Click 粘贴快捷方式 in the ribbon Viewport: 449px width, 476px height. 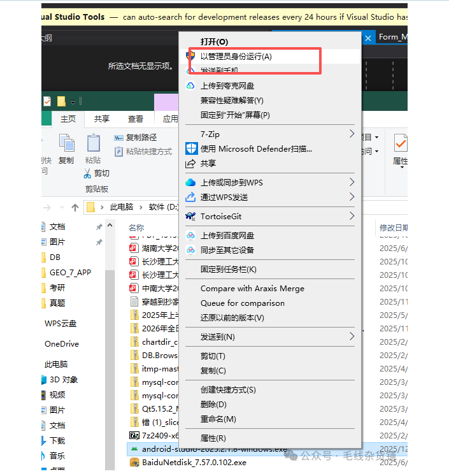pos(143,152)
